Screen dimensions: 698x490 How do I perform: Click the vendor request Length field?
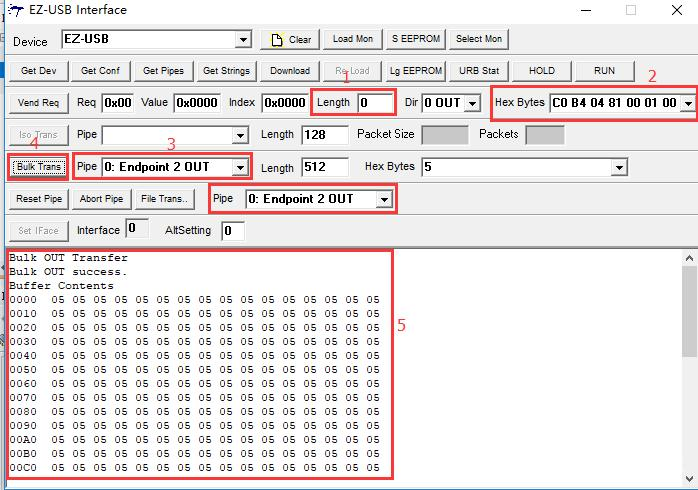376,103
